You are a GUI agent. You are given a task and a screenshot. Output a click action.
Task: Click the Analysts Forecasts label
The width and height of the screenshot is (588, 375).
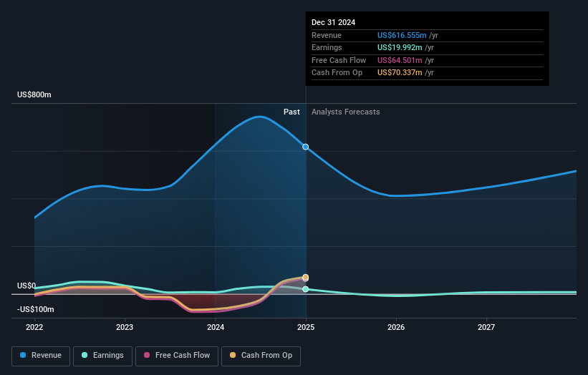coord(346,112)
